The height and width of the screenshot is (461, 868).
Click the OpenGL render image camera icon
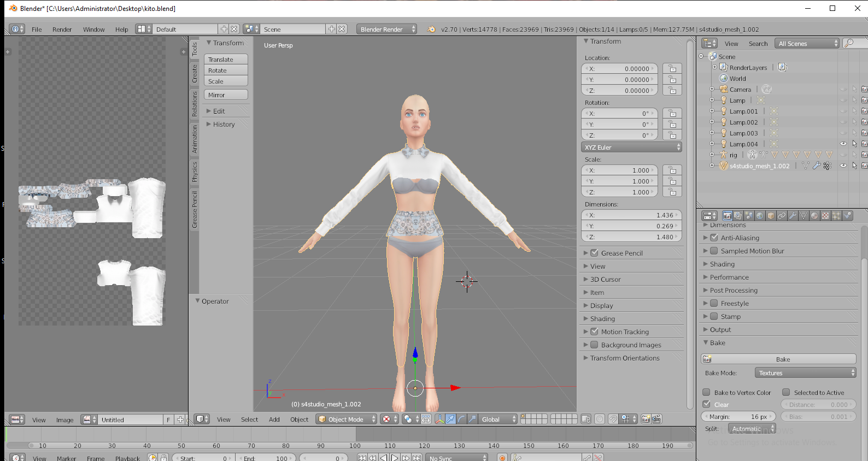pyautogui.click(x=646, y=419)
